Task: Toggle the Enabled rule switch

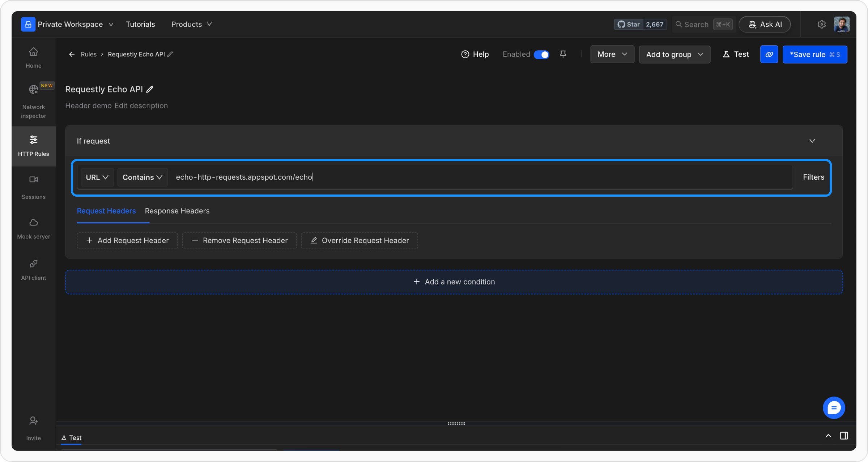Action: (541, 55)
